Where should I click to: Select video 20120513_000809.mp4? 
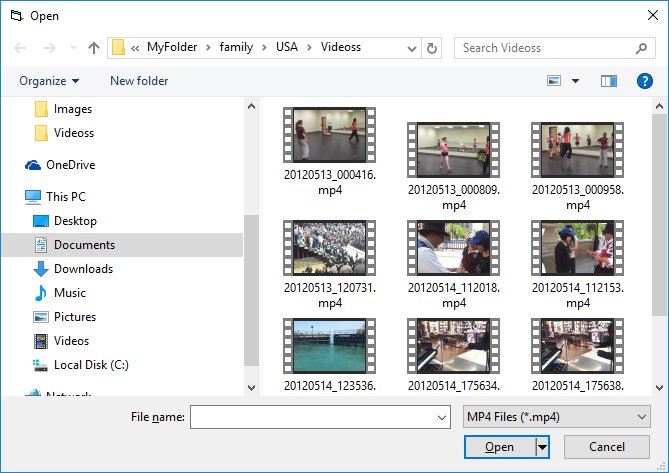pos(454,167)
